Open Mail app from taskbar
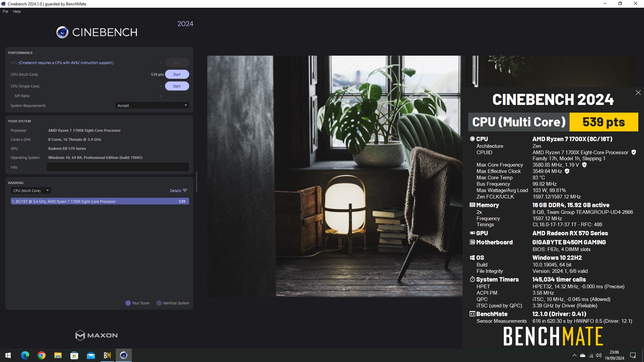Viewport: 644px width, 362px height. click(91, 355)
